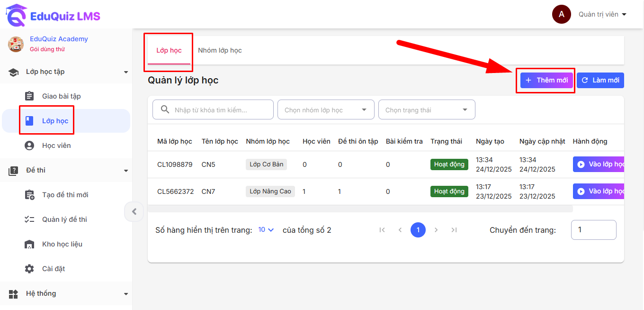The width and height of the screenshot is (644, 310).
Task: Click the magnifier icon in the search box
Action: [165, 109]
